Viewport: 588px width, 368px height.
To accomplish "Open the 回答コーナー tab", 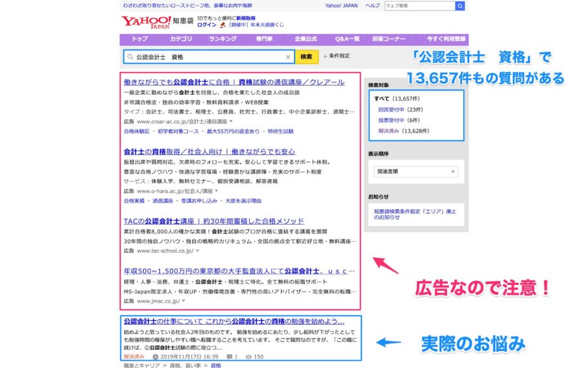I will point(389,39).
